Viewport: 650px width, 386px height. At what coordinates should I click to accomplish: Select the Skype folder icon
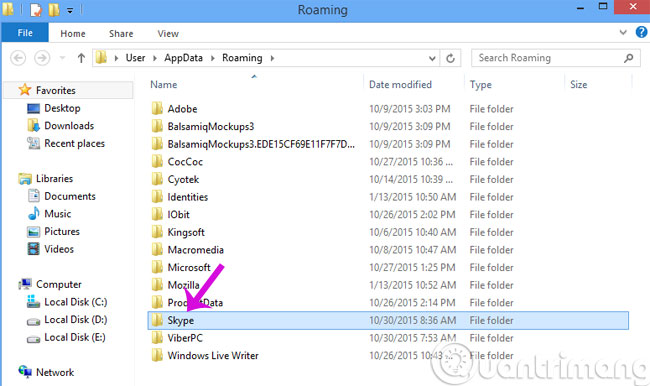tap(158, 320)
